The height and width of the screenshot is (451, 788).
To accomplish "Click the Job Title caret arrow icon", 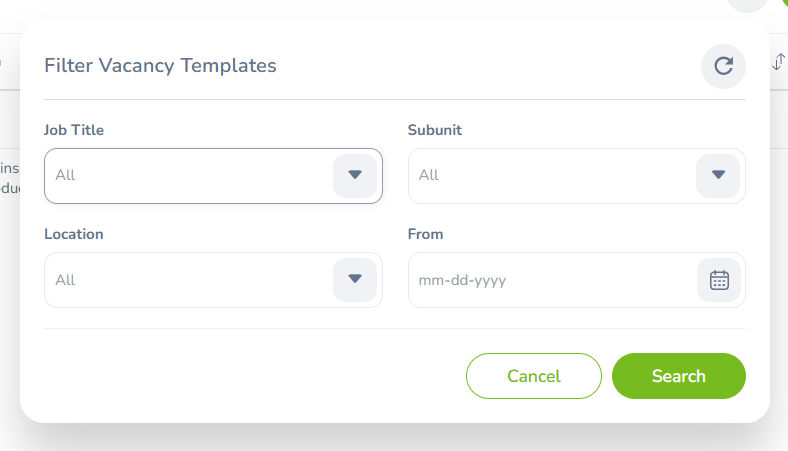I will 355,175.
